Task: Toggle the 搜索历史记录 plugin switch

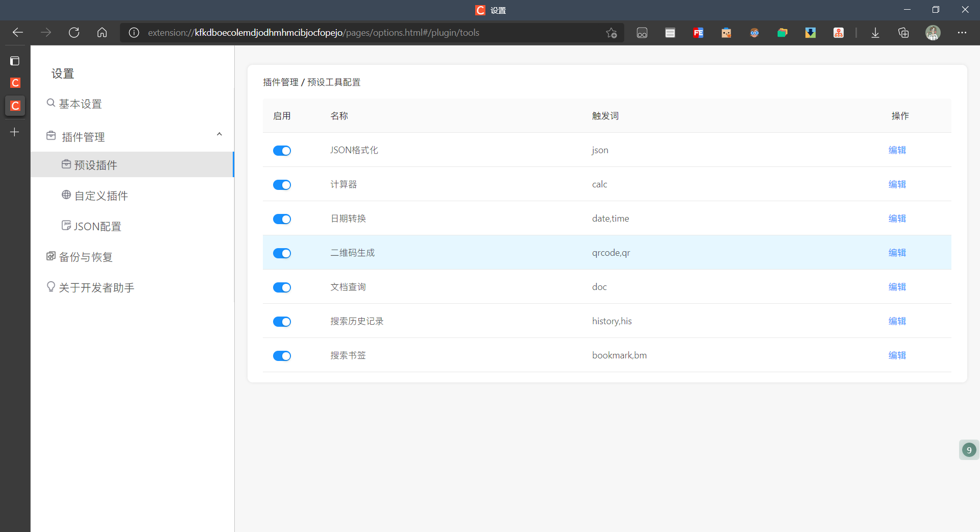Action: [282, 322]
